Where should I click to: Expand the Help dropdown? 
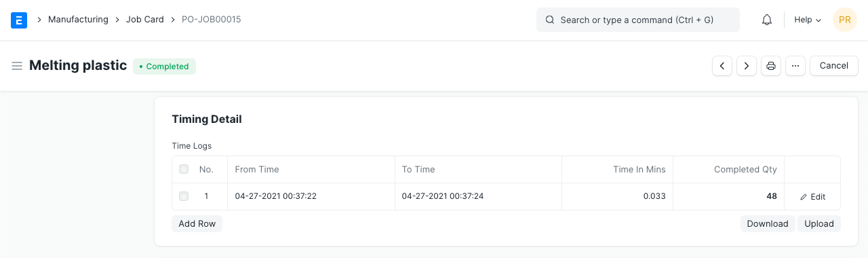[x=808, y=20]
